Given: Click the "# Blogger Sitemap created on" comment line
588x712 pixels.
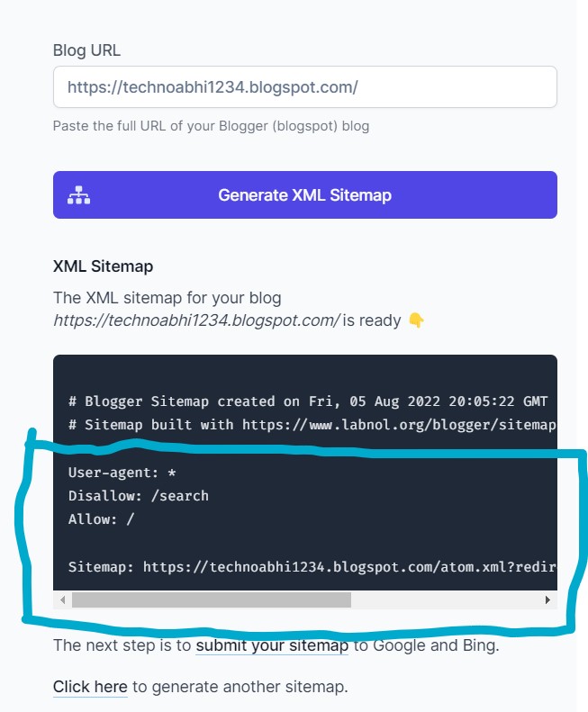Looking at the screenshot, I should 308,401.
